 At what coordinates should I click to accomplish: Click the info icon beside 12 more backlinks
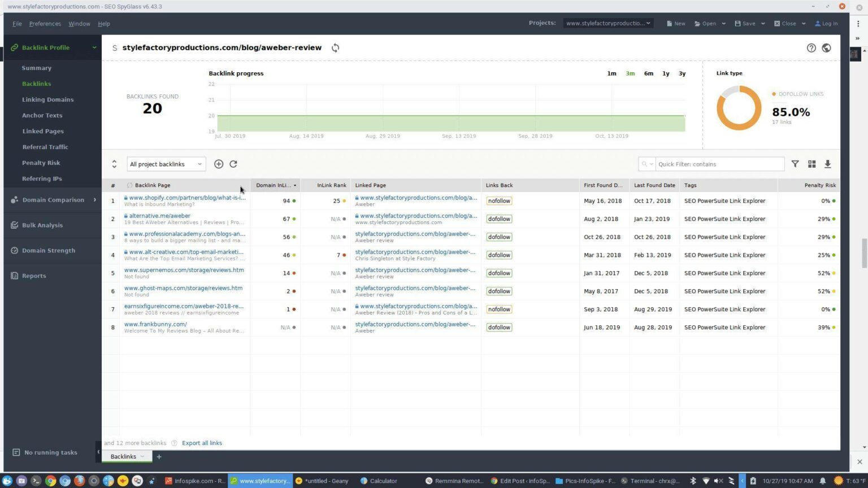[174, 443]
